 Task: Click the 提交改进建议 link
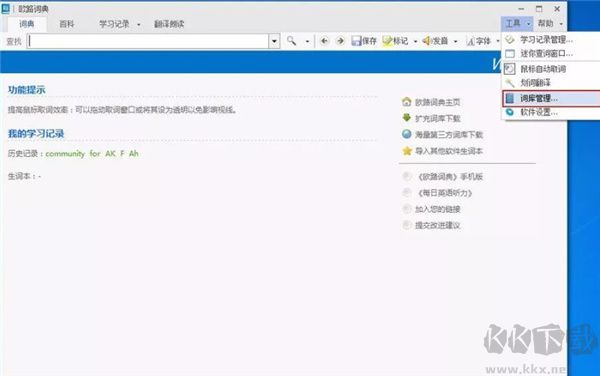click(437, 225)
